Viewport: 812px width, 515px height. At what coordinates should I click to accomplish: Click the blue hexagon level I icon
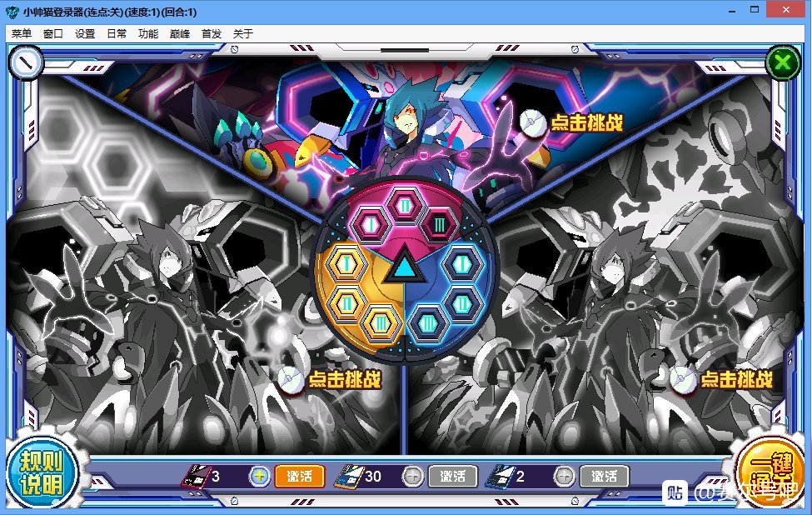pyautogui.click(x=462, y=264)
